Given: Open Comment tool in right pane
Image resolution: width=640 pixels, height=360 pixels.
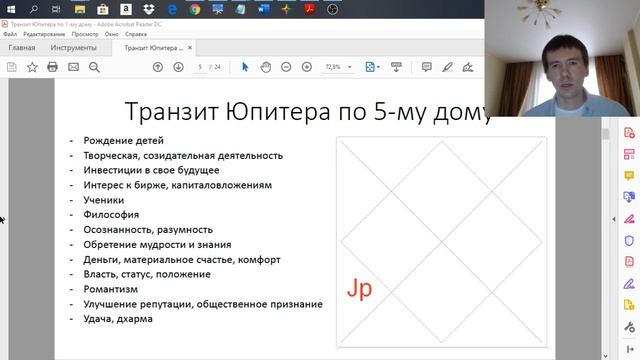Looking at the screenshot, I should 629,176.
